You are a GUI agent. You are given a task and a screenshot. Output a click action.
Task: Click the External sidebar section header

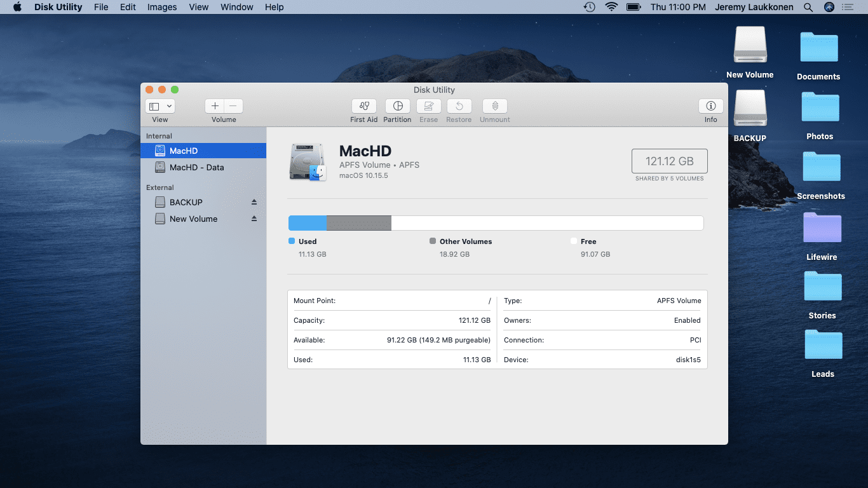pos(160,187)
